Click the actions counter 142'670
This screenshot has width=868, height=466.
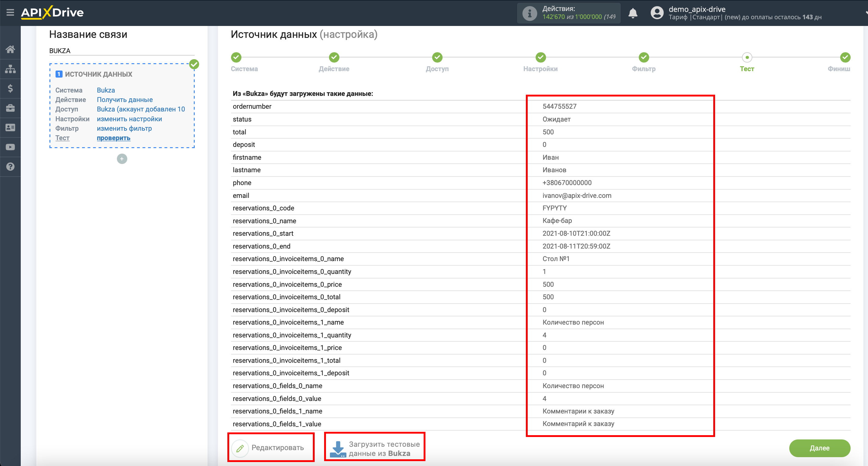click(x=553, y=17)
